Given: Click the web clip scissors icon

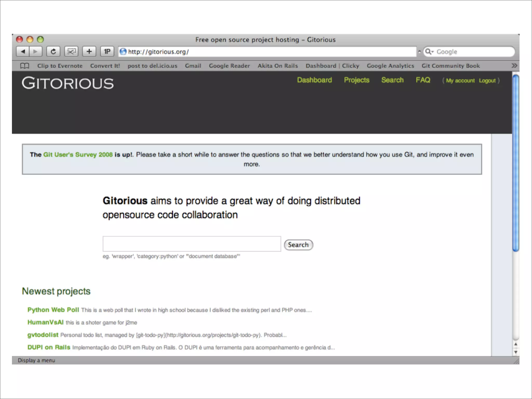Looking at the screenshot, I should pos(71,51).
